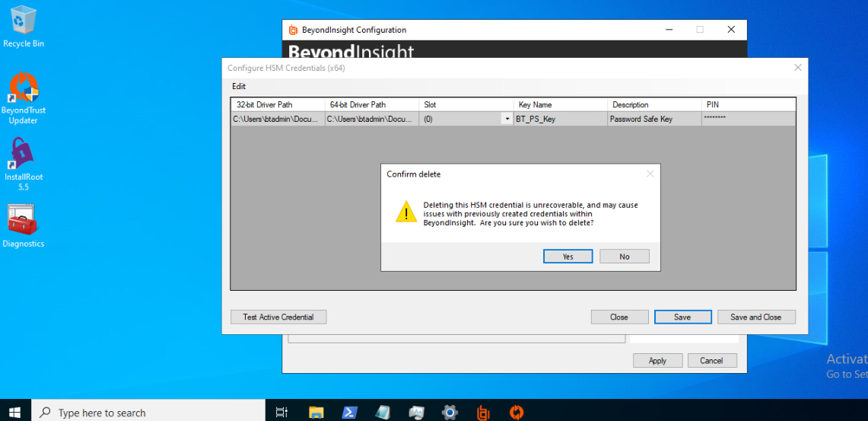Open Task View in the taskbar
The height and width of the screenshot is (421, 868).
281,412
